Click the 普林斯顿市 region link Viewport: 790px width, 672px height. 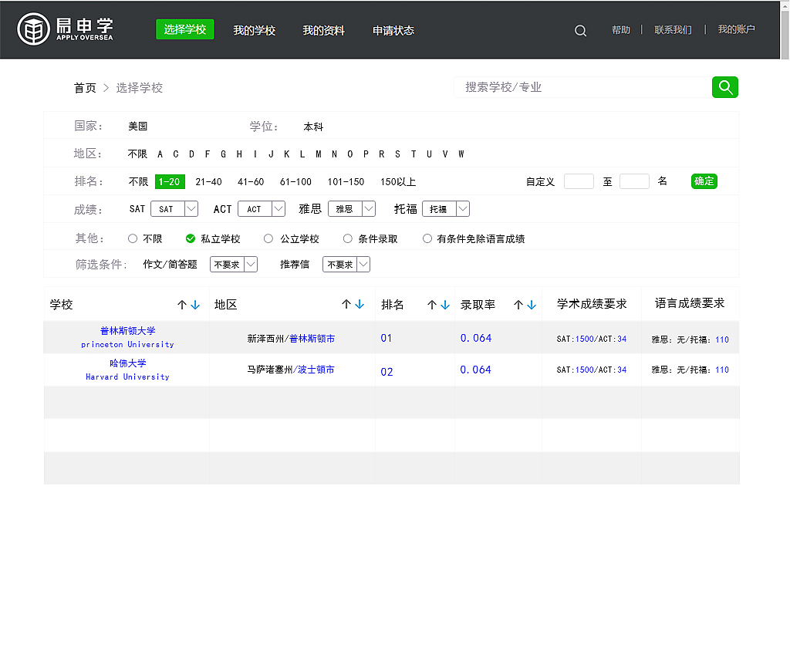point(312,339)
